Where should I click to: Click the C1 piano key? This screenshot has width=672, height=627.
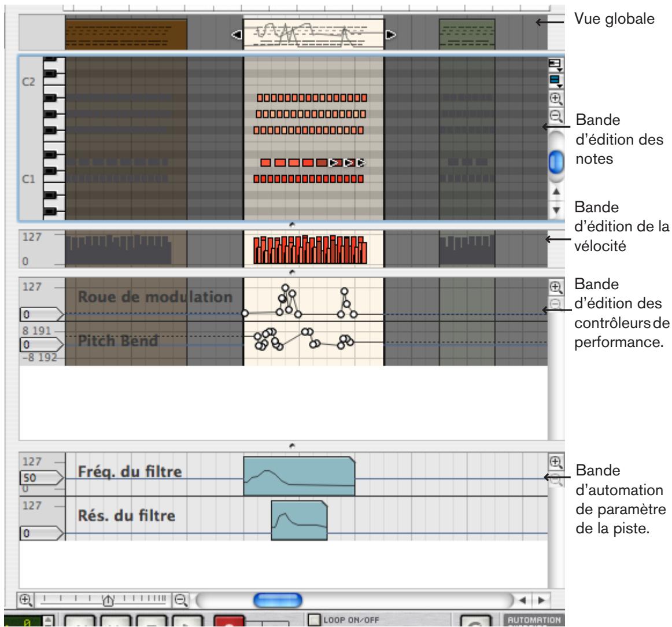tap(54, 180)
